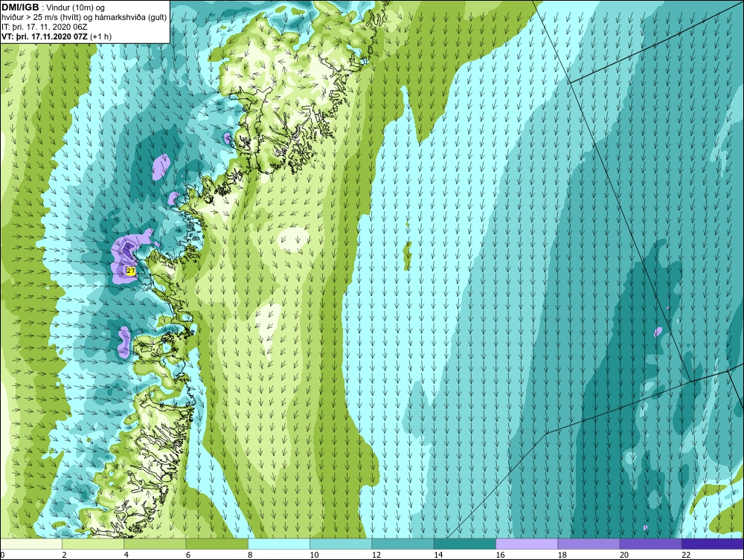Pick the 14–16 m/s dark teal swatch
The width and height of the screenshot is (744, 560).
click(x=465, y=544)
